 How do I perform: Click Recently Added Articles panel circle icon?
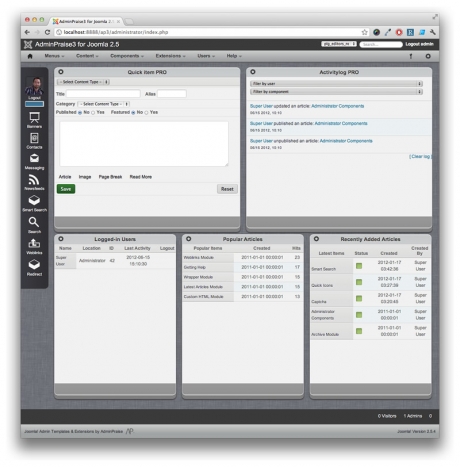coord(316,239)
